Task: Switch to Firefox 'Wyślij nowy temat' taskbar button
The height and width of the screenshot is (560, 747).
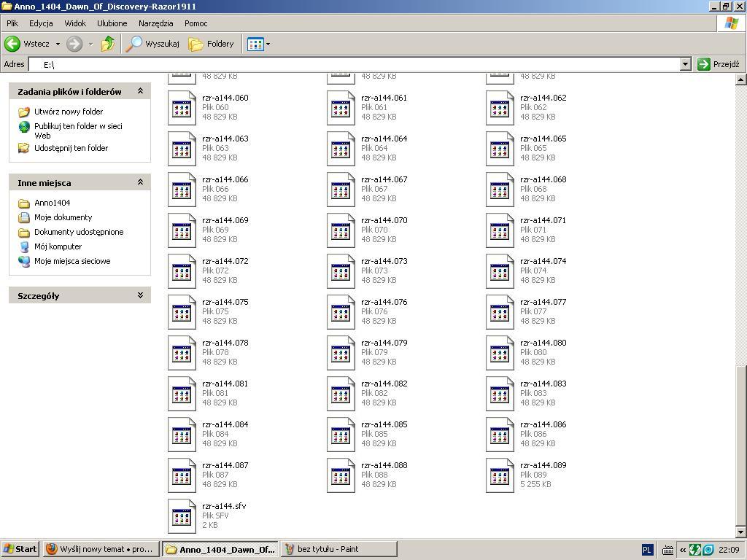Action: click(101, 550)
